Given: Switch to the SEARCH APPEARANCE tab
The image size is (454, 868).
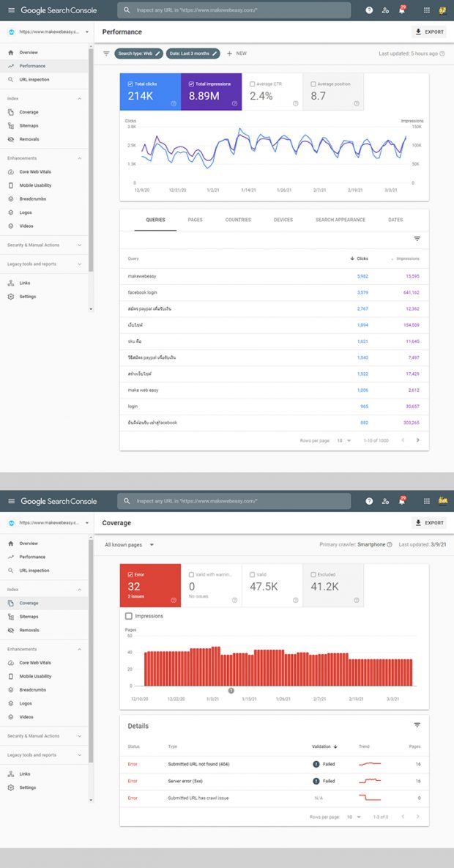Looking at the screenshot, I should [x=340, y=220].
